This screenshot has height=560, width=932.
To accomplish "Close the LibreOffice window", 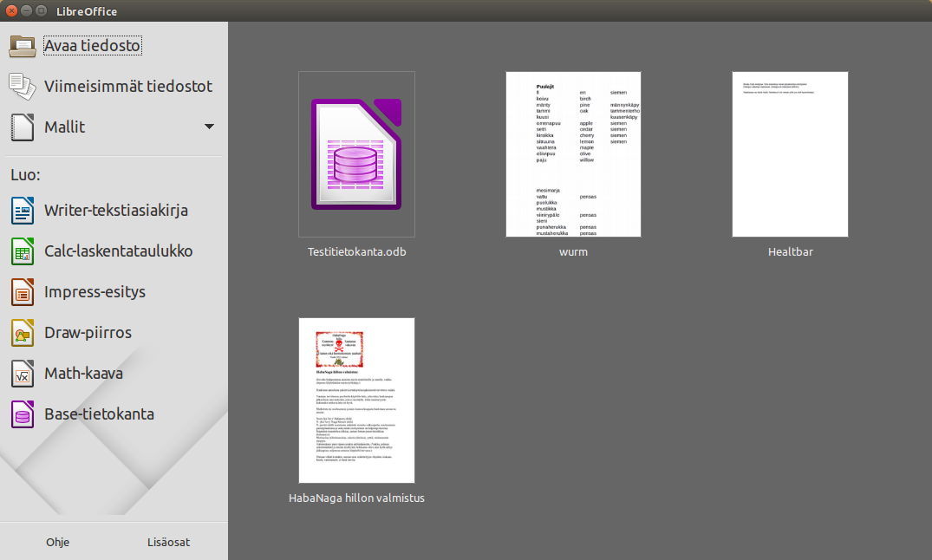I will 11,11.
